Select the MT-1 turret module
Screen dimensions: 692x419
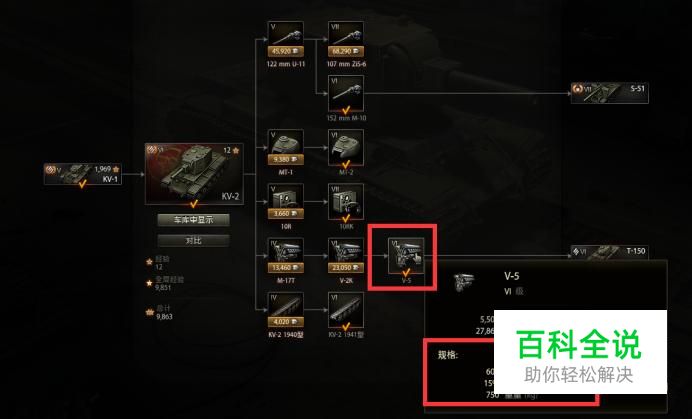(x=286, y=147)
